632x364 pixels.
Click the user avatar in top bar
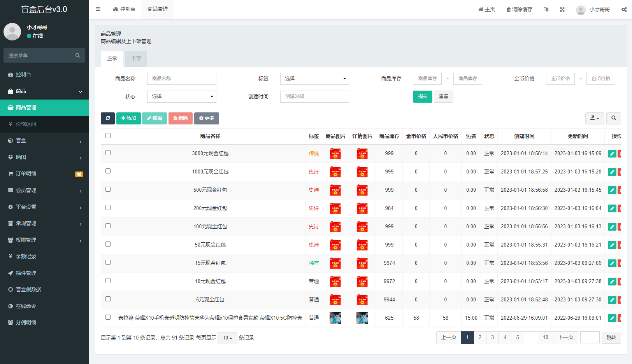pyautogui.click(x=581, y=10)
